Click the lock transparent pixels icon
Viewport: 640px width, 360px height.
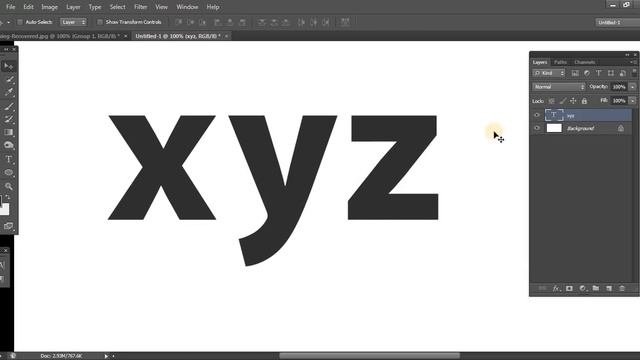(551, 101)
